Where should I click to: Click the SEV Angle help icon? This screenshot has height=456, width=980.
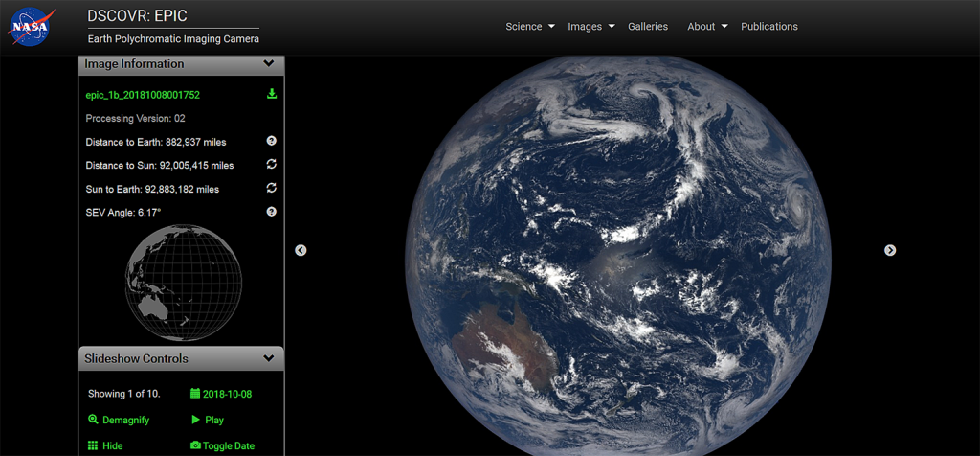271,212
